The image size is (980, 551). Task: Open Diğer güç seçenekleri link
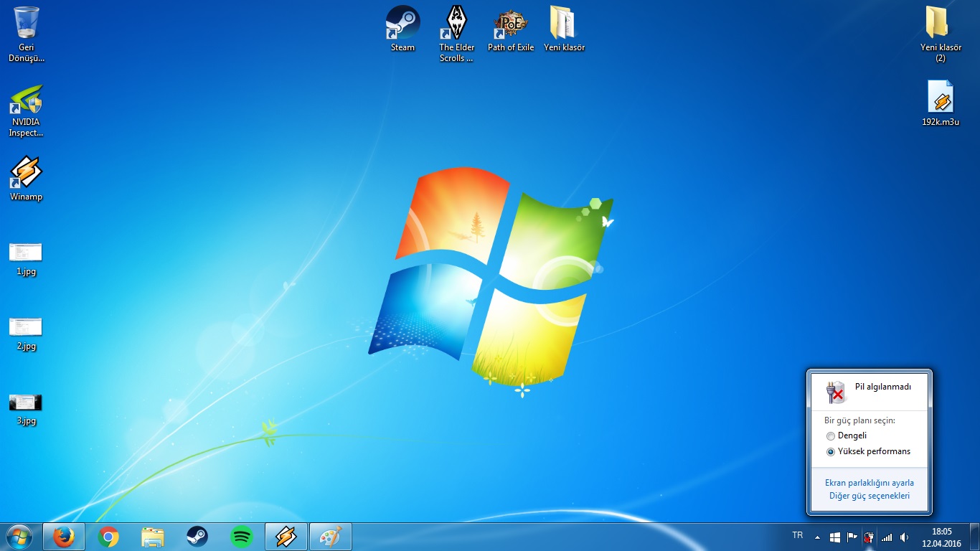(x=869, y=496)
